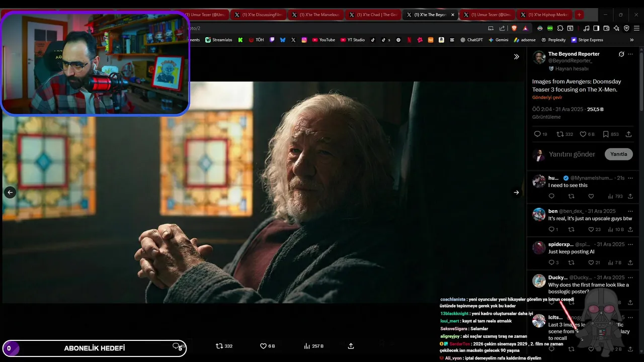
Task: Share the 'I need to see this' reply
Action: point(630,196)
